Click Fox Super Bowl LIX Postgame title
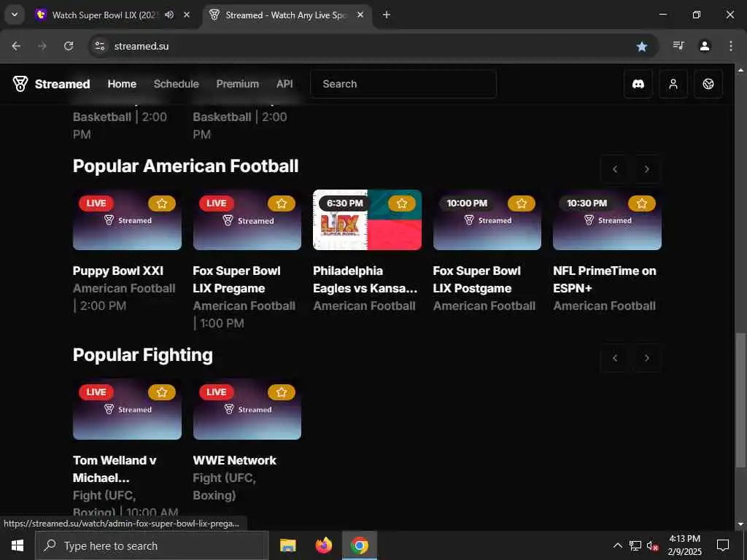The width and height of the screenshot is (747, 560). (477, 279)
